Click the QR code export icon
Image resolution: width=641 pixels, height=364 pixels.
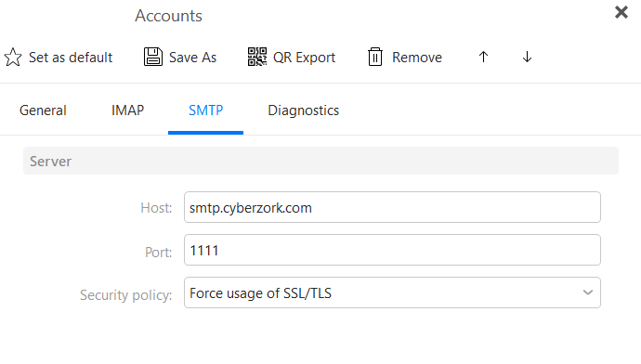point(257,57)
